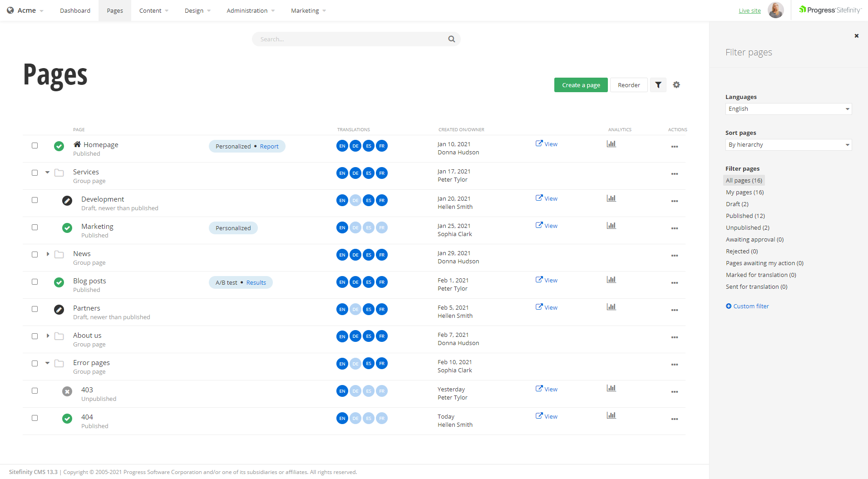Open analytics chart for Homepage

point(611,143)
